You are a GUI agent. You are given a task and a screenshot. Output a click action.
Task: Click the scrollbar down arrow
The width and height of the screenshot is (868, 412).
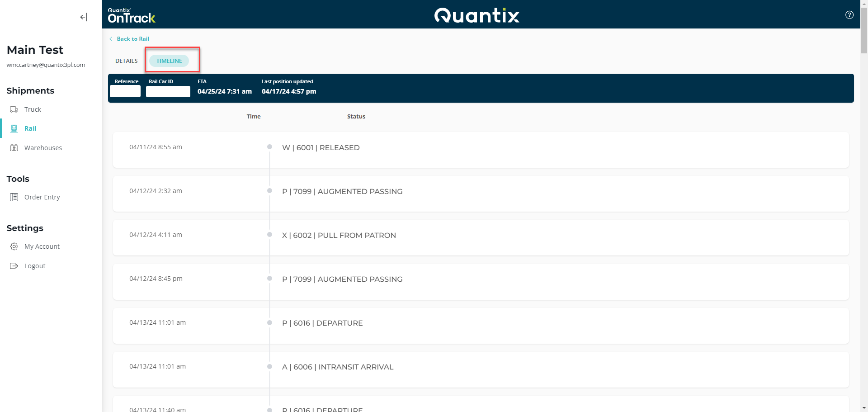click(864, 407)
